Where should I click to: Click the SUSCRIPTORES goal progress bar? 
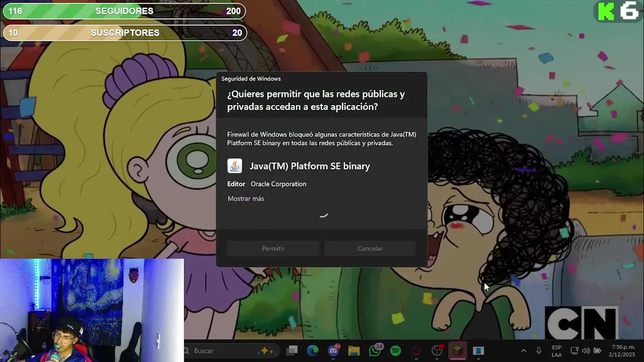pos(124,33)
